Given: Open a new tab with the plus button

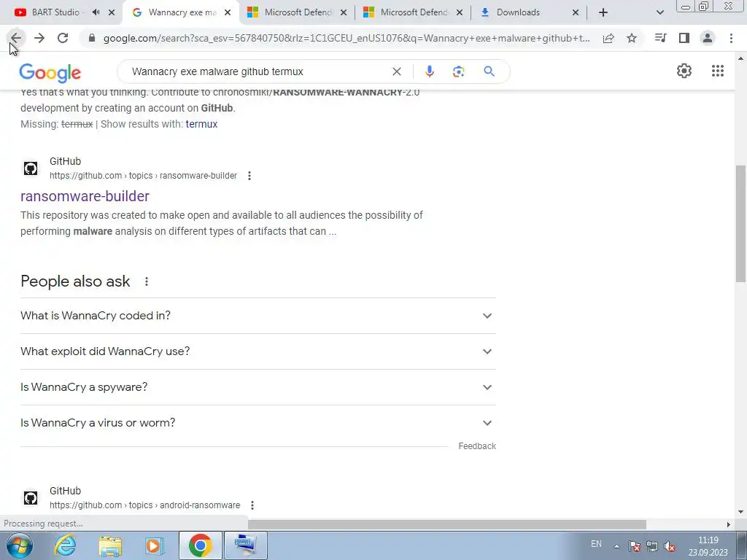Looking at the screenshot, I should click(603, 12).
